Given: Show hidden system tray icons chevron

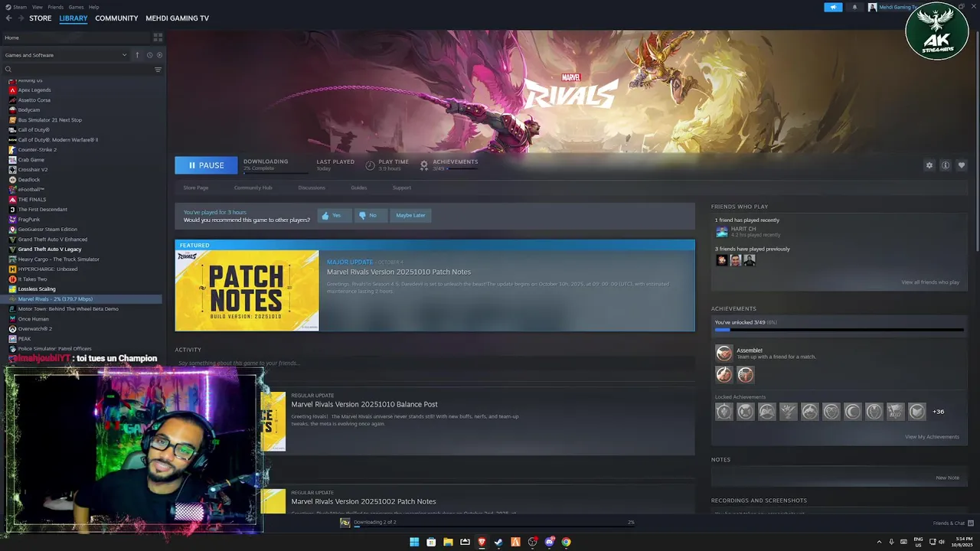Looking at the screenshot, I should pos(879,542).
